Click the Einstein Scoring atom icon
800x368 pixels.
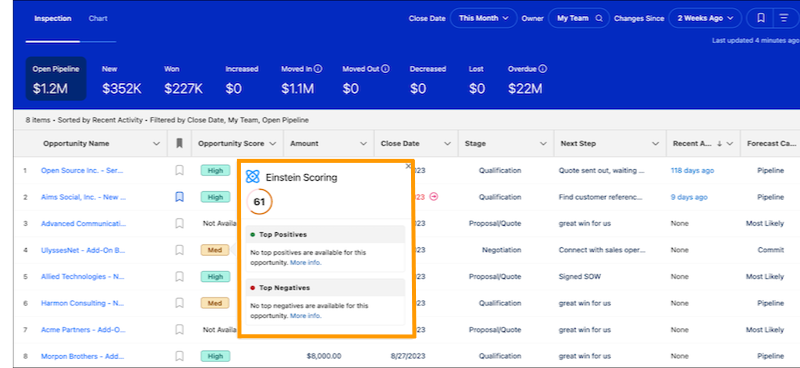click(x=253, y=177)
